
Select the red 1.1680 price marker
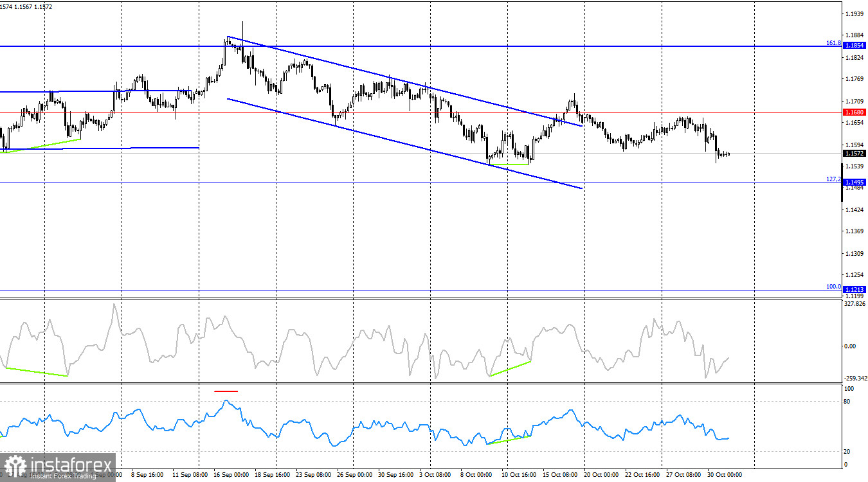click(854, 112)
